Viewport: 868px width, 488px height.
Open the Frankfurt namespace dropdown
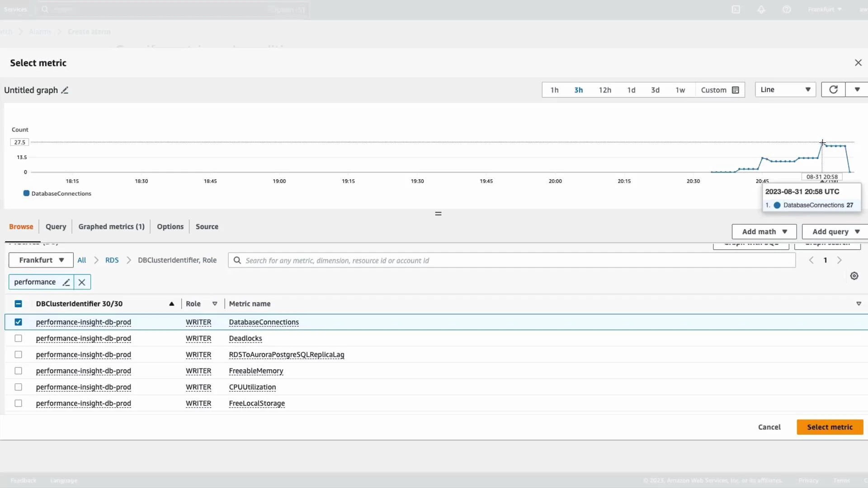tap(40, 260)
